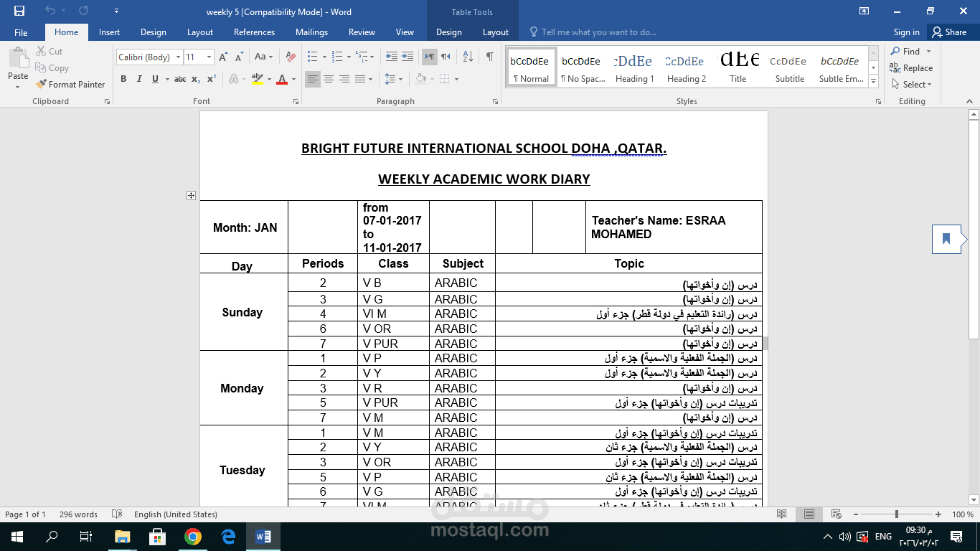Apply strikethrough formatting to text
This screenshot has width=980, height=551.
click(x=180, y=79)
